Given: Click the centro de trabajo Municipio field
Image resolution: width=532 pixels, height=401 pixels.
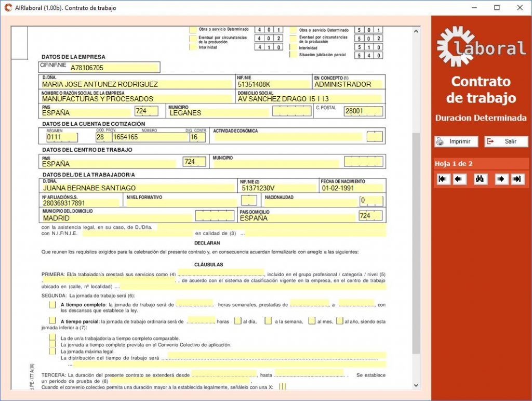Looking at the screenshot, I should [x=275, y=164].
